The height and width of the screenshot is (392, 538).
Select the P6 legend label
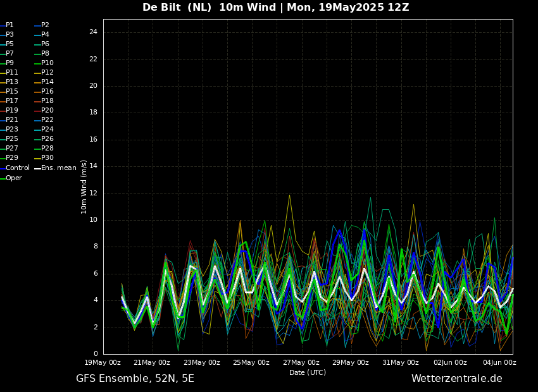(x=46, y=44)
